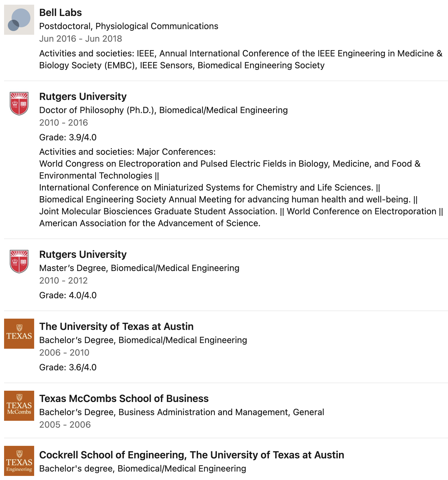448x480 pixels.
Task: Click Postdoctoral, Physiological Communications text
Action: [129, 26]
